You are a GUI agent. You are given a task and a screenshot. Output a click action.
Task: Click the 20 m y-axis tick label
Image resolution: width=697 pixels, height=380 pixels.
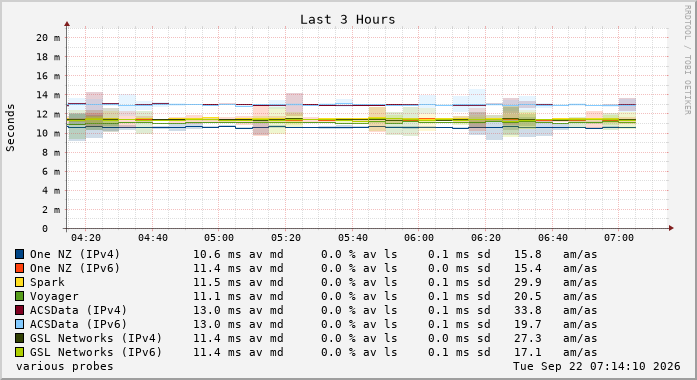pos(48,38)
